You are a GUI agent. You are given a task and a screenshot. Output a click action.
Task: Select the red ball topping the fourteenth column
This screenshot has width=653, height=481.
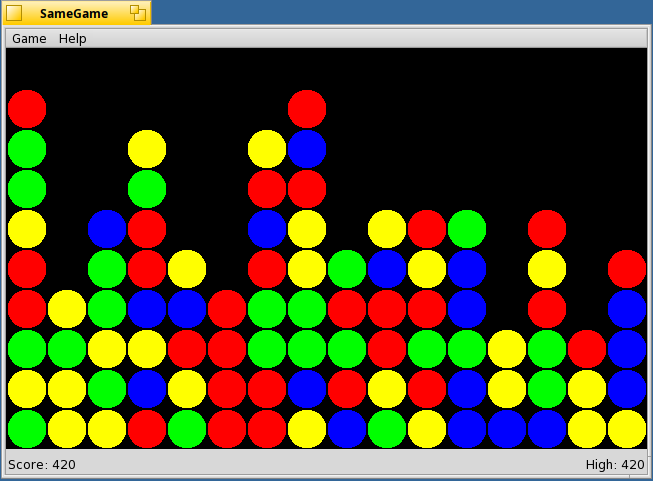[547, 229]
